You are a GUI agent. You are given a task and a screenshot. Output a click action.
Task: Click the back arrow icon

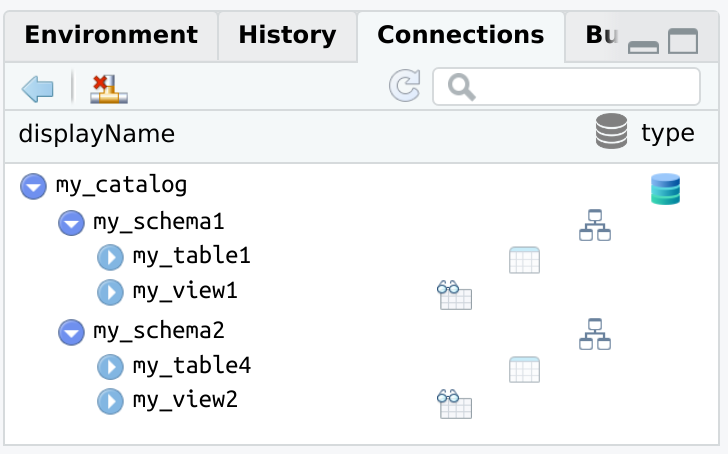(38, 89)
